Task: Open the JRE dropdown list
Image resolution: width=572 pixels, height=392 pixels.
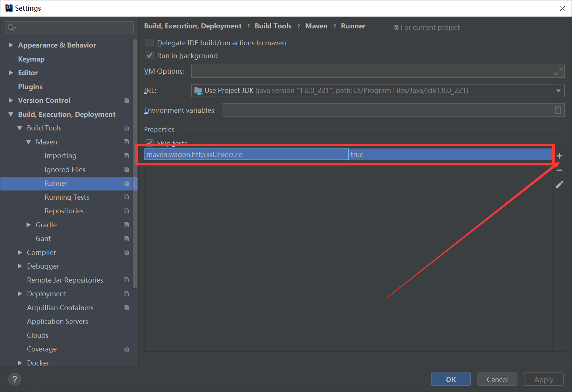Action: click(x=558, y=91)
